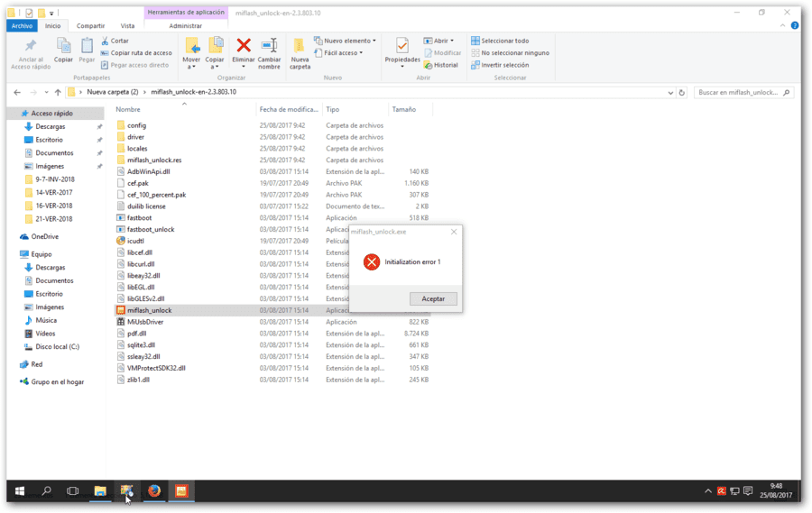The width and height of the screenshot is (812, 513).
Task: Open the Action Center notification icon
Action: pos(748,491)
